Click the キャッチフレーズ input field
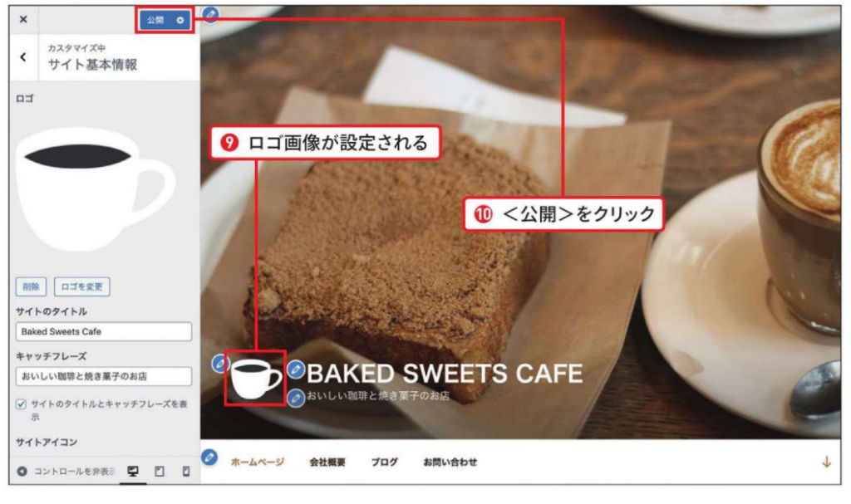 pos(104,376)
